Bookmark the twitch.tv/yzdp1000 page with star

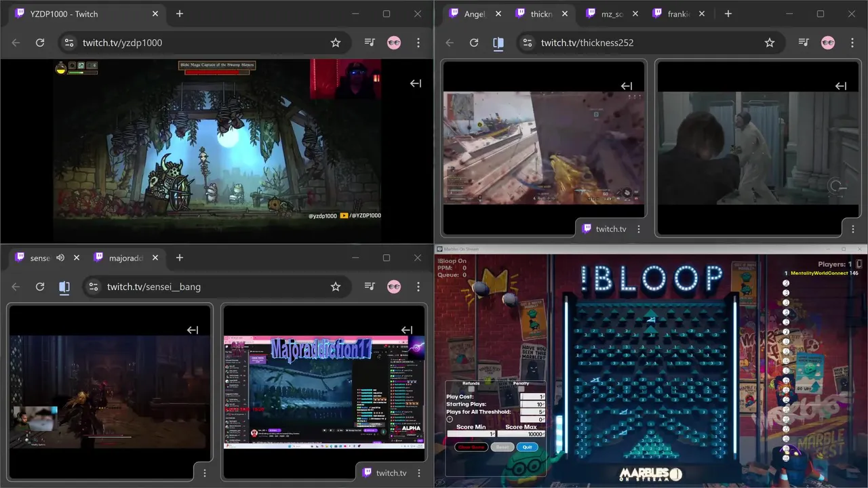(x=336, y=43)
